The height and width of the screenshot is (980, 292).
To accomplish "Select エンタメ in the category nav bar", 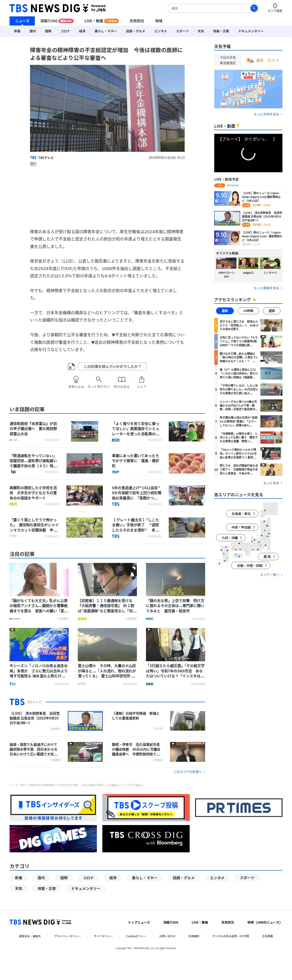I will click(161, 31).
